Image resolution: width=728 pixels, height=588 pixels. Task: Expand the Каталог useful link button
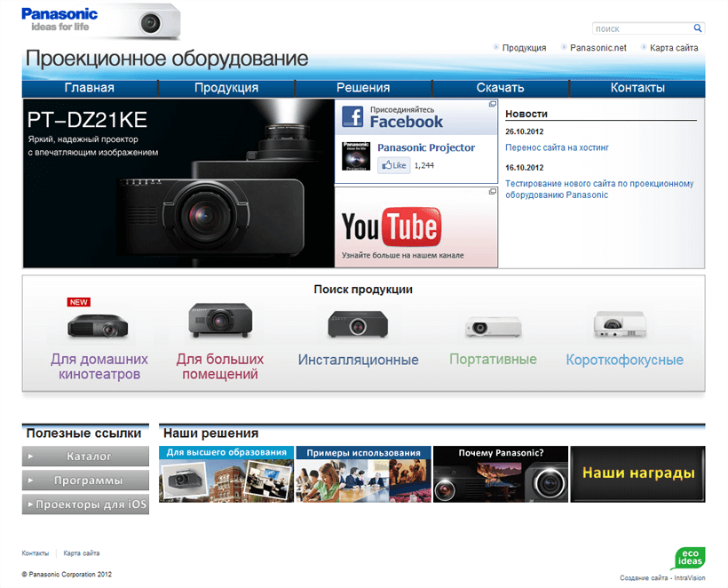(86, 457)
